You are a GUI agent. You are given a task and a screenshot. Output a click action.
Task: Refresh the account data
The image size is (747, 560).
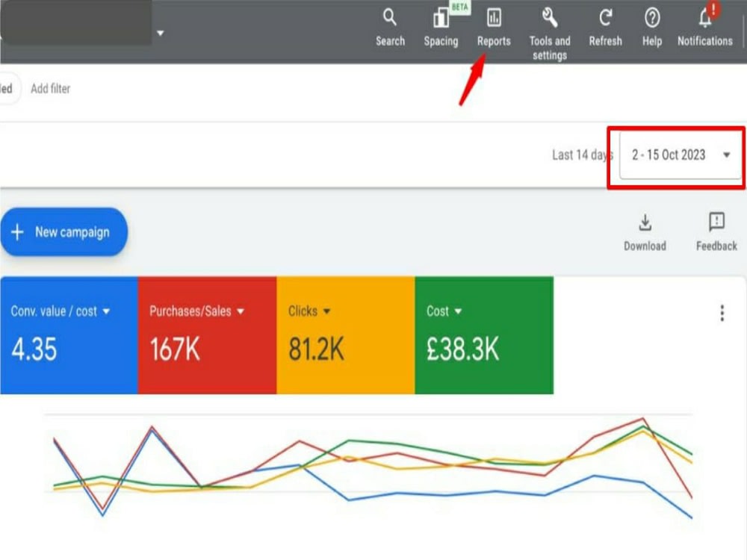[605, 28]
